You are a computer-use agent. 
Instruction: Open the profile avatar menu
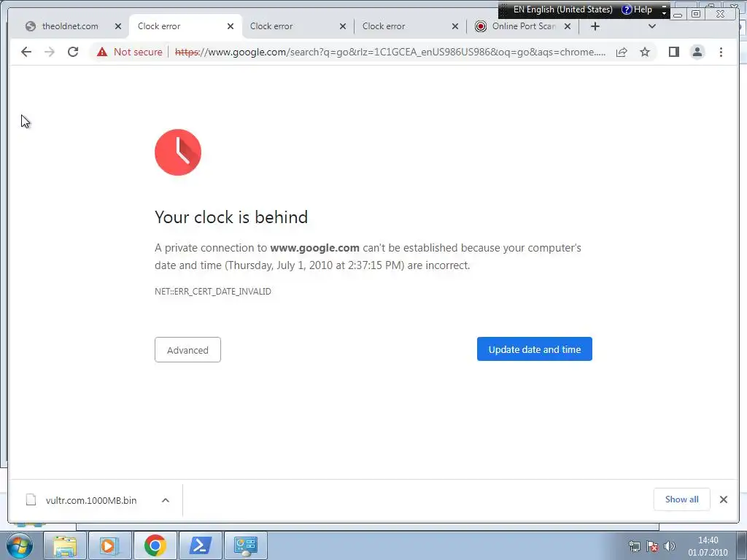[x=697, y=52]
